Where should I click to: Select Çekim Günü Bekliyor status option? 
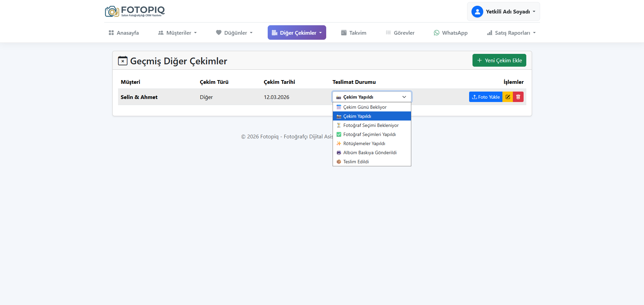click(365, 107)
